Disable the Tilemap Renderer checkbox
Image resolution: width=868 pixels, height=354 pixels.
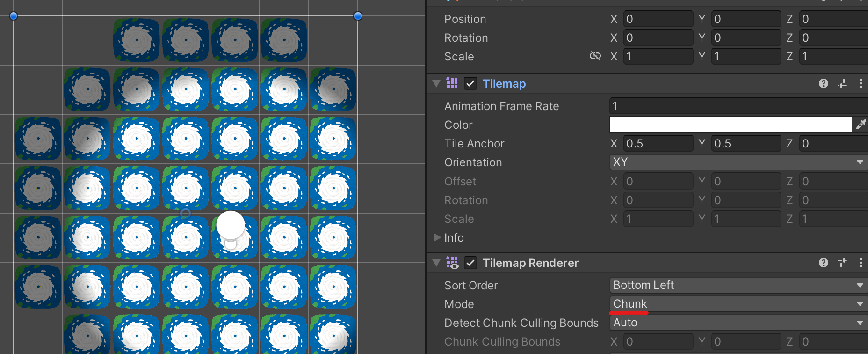coord(470,263)
